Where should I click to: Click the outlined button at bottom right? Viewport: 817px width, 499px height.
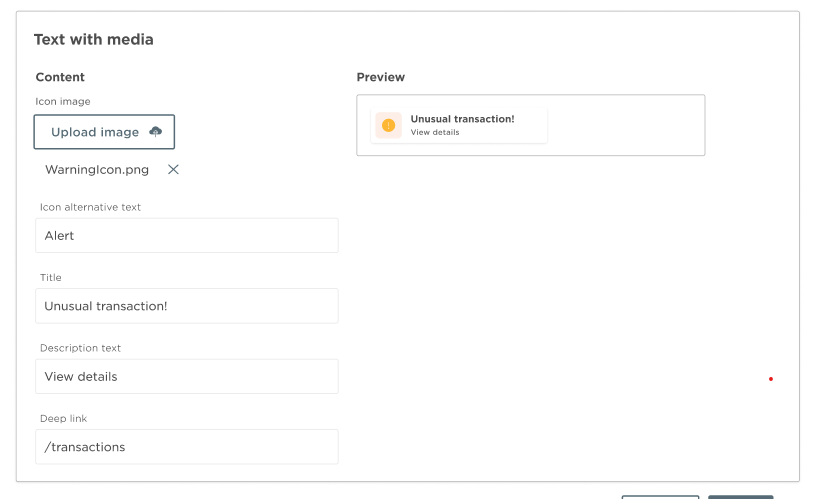coord(660,496)
